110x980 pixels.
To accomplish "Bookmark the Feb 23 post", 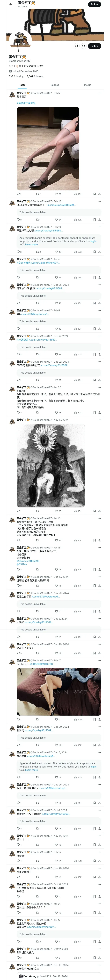I will click(x=95, y=220).
